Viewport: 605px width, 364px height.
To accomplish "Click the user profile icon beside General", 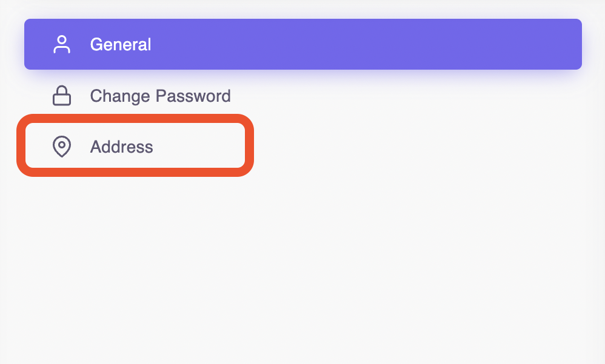I will click(x=62, y=44).
